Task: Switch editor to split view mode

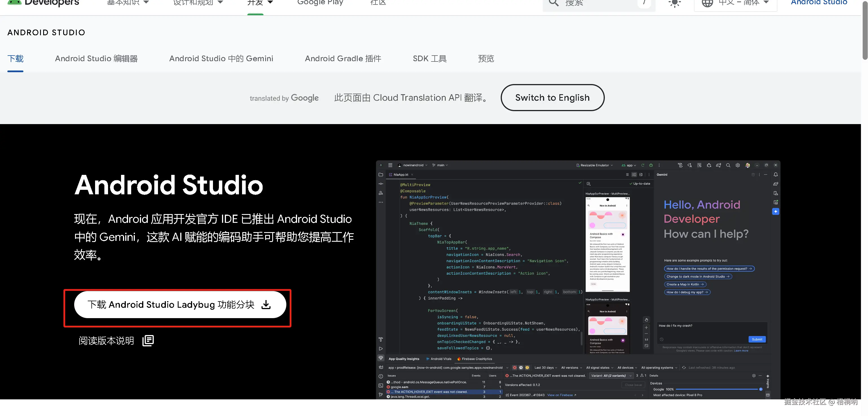Action: pyautogui.click(x=634, y=175)
